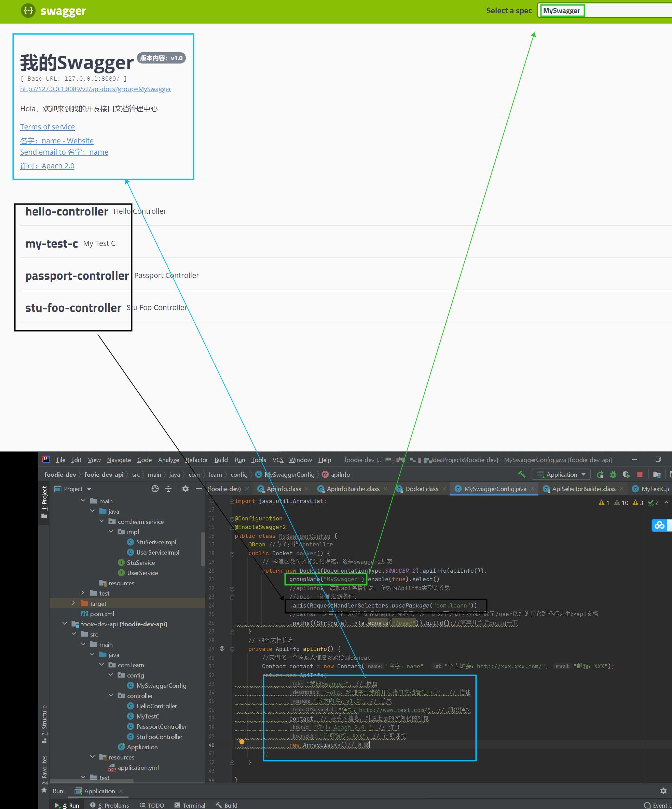Open the api-docs group URL link

(96, 89)
